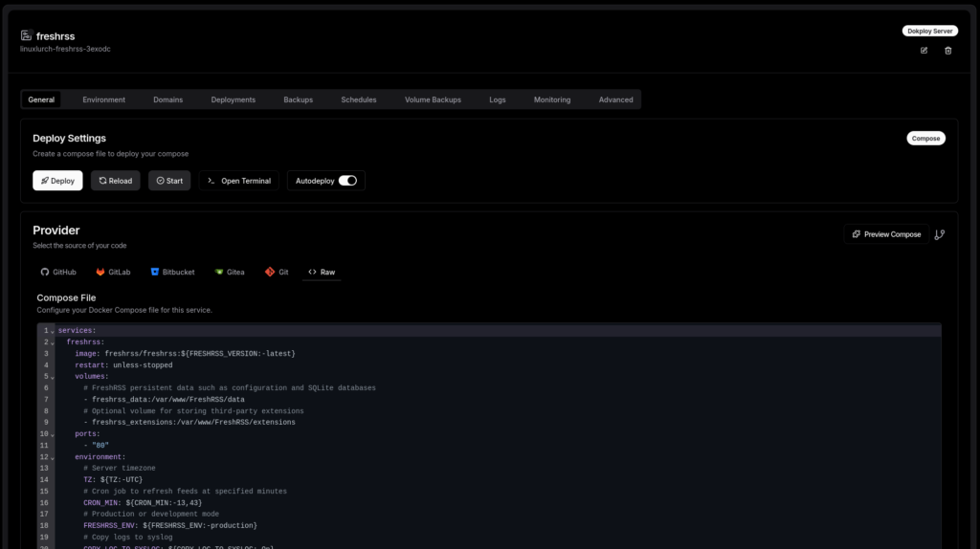Click the trash delete icon
Viewport: 980px width, 549px height.
[x=948, y=50]
